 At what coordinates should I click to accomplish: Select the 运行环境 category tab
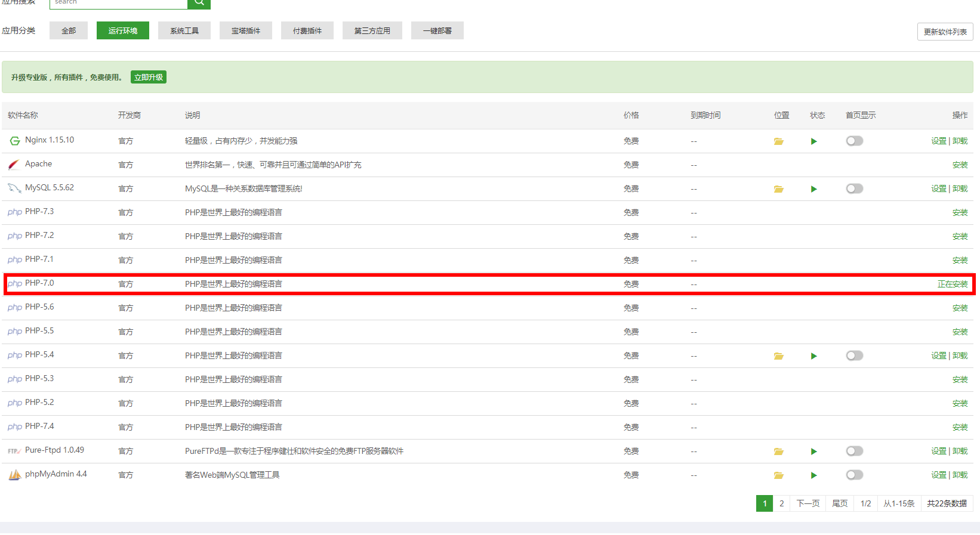(x=123, y=30)
